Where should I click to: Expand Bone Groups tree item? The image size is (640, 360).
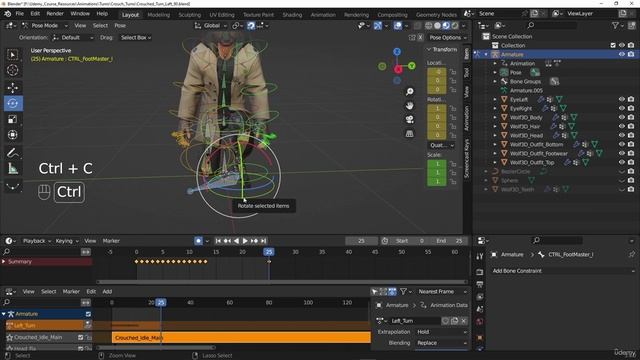pos(495,81)
